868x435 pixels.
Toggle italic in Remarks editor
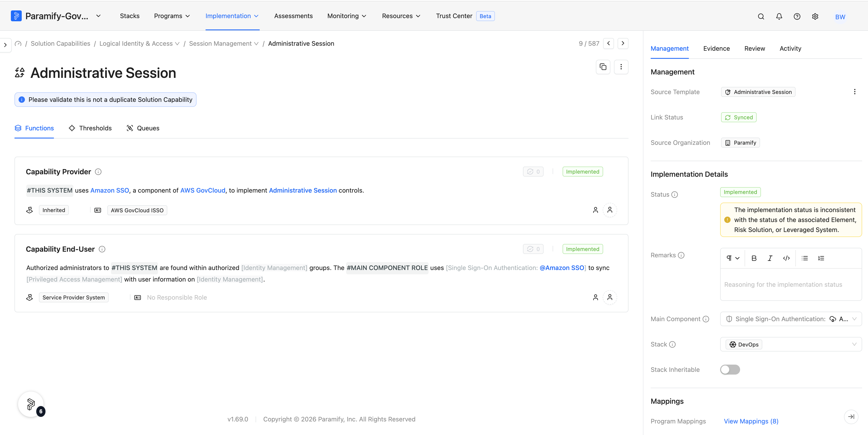click(x=770, y=258)
